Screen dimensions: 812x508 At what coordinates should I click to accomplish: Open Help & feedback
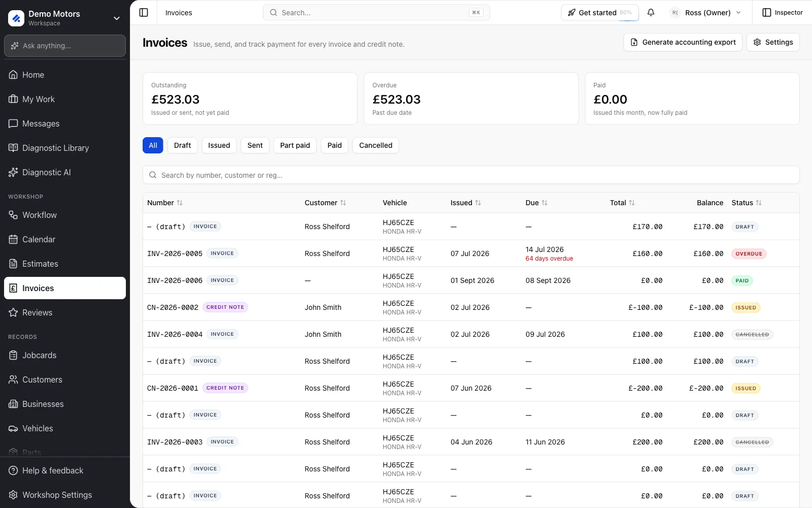(x=65, y=470)
